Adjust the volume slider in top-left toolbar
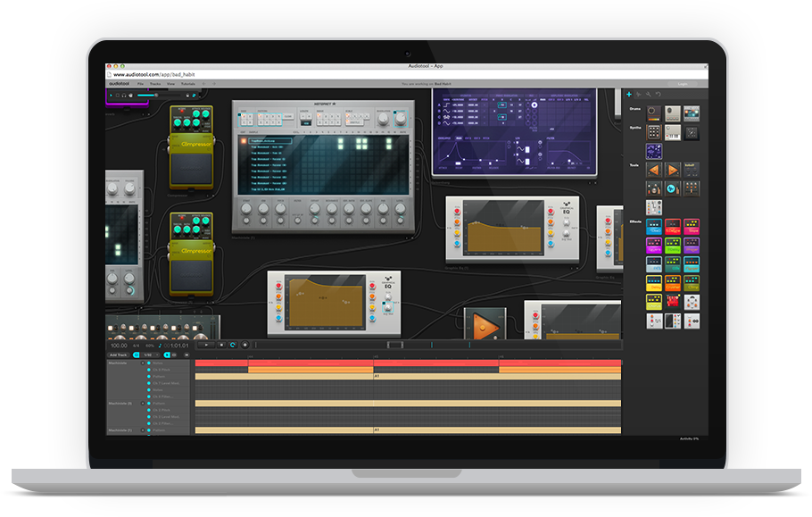812x517 pixels. click(x=148, y=94)
